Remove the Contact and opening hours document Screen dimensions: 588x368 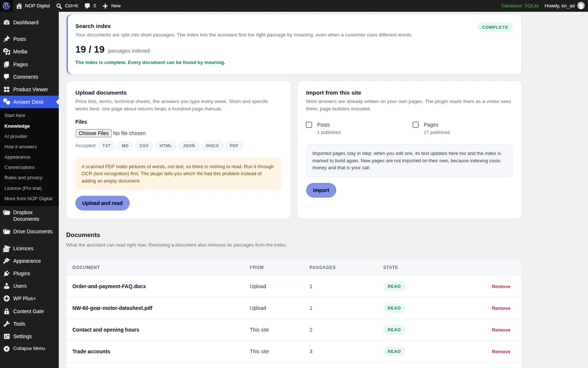[501, 330]
